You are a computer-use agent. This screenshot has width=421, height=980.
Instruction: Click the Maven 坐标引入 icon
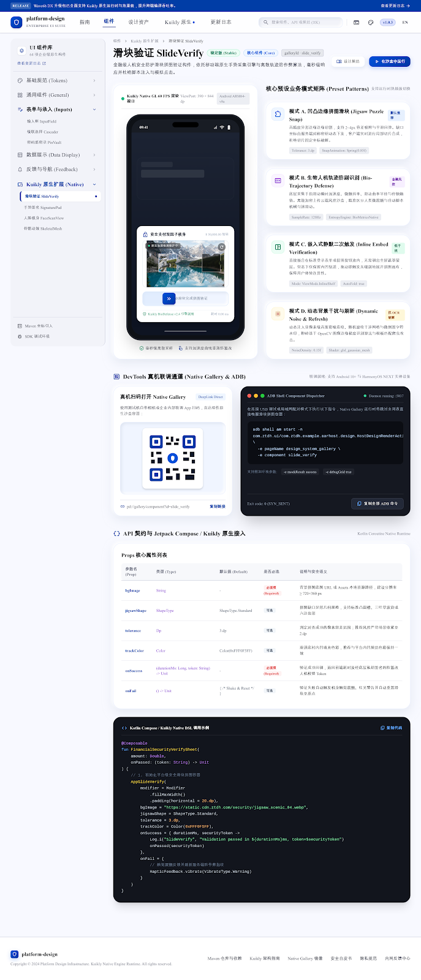[x=20, y=326]
